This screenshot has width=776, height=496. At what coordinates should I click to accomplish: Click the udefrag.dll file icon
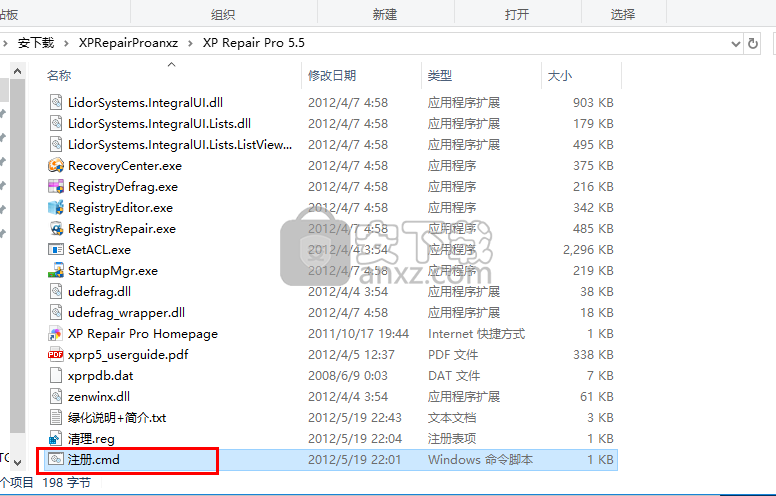click(x=56, y=292)
